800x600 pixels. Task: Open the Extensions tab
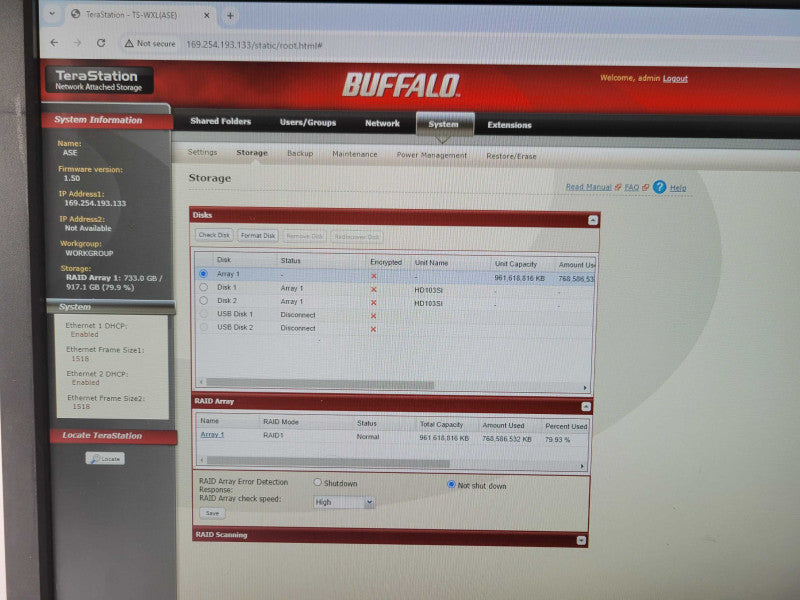tap(509, 125)
